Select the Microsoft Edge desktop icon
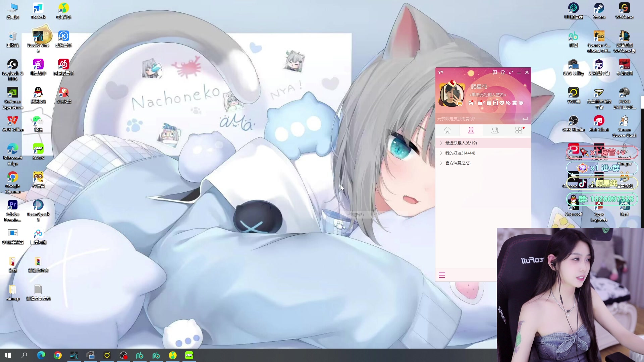 pyautogui.click(x=12, y=154)
